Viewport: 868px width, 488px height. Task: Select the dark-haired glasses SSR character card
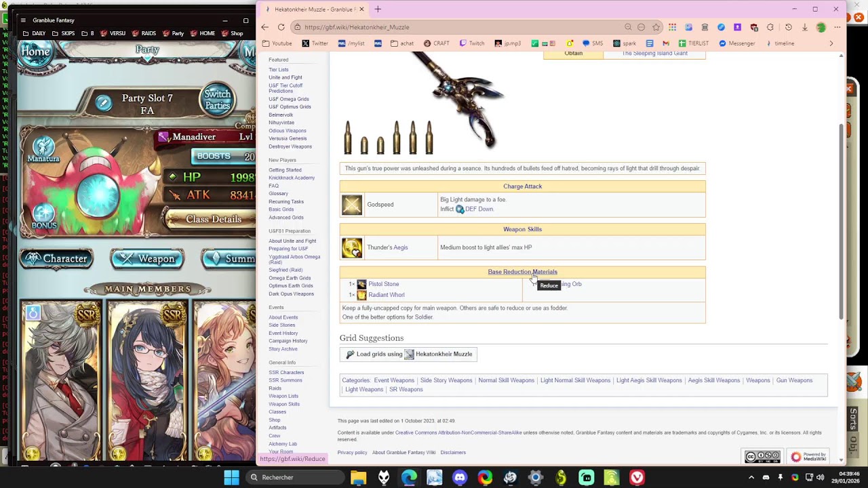(x=148, y=380)
